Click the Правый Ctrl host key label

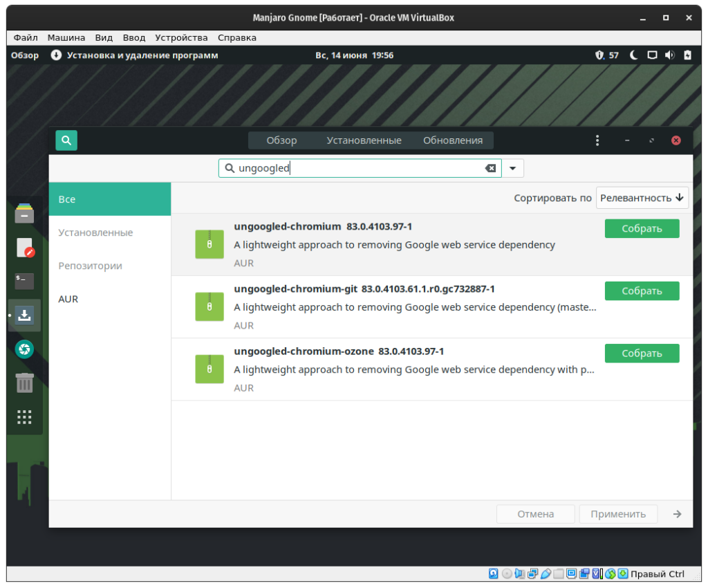657,573
